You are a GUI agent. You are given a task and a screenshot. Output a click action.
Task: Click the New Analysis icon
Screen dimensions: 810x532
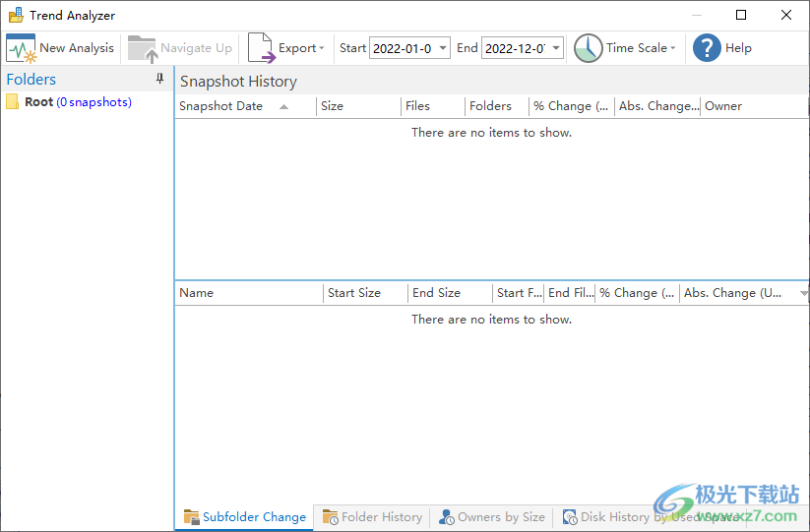pos(22,48)
